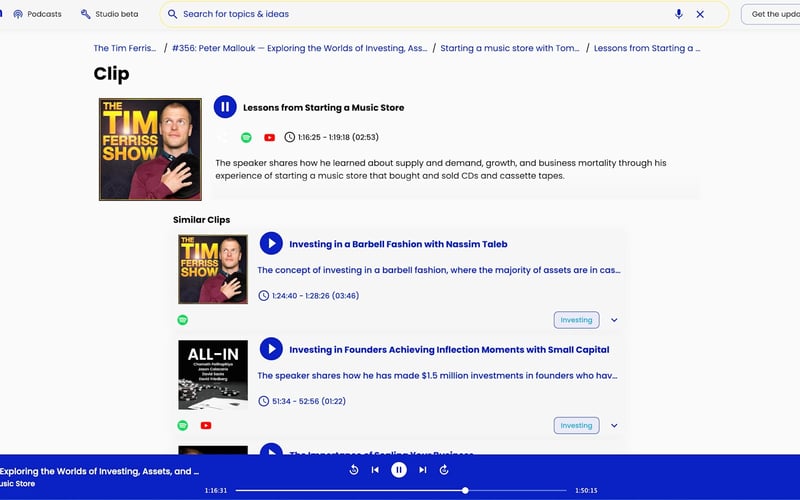800x500 pixels.
Task: Open Lessons from Starting a breadcrumb link
Action: pyautogui.click(x=647, y=48)
